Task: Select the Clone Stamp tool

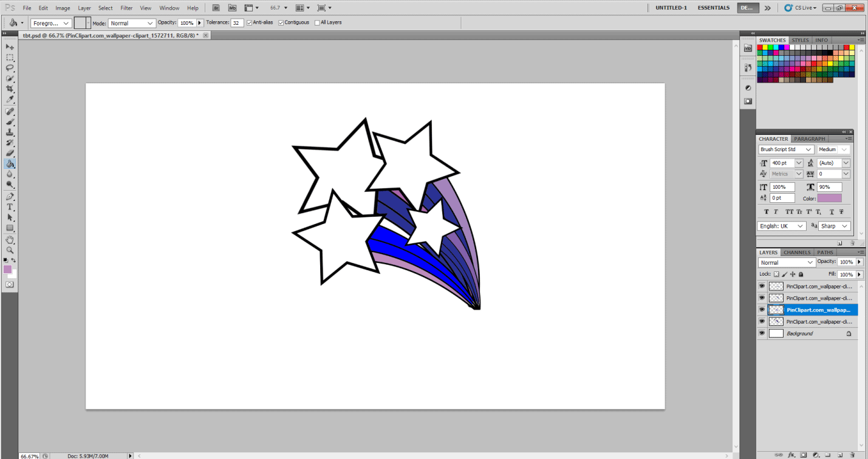Action: coord(10,132)
